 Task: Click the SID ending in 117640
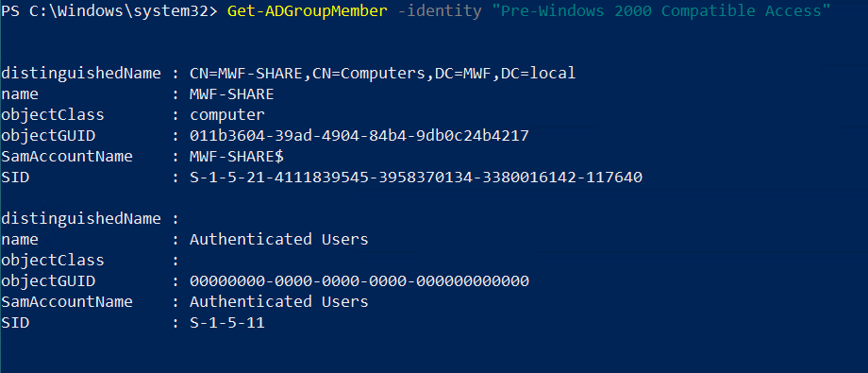(416, 178)
